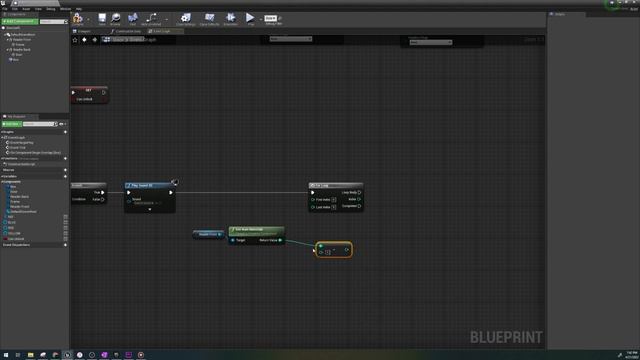Add a new function with Functions plus
Viewport: 640px width, 360px height.
click(65, 158)
